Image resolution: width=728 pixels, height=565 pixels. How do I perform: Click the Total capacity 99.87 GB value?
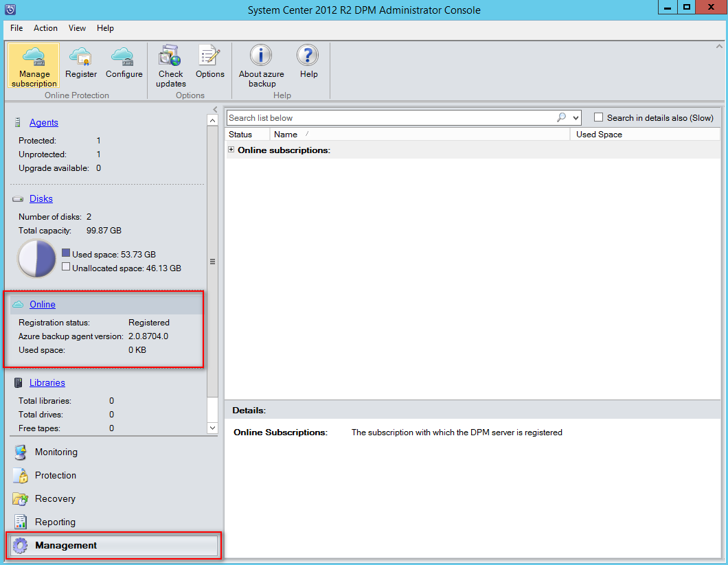click(x=104, y=231)
